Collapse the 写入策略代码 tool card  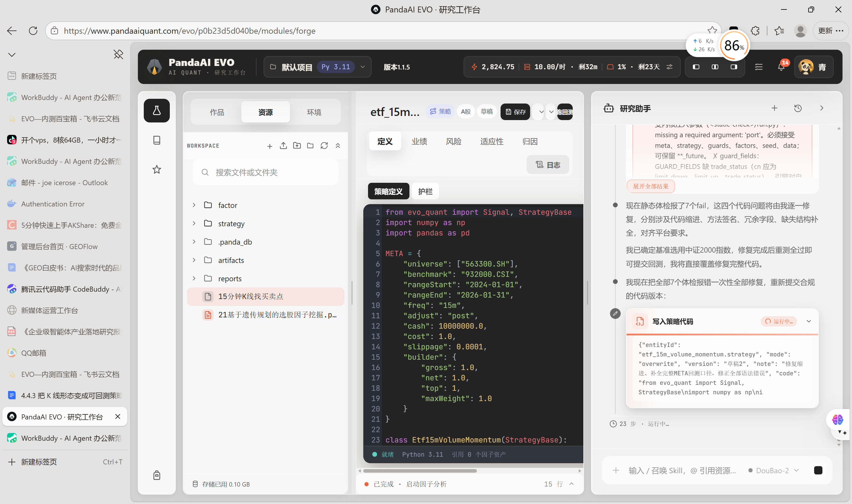[x=809, y=321]
